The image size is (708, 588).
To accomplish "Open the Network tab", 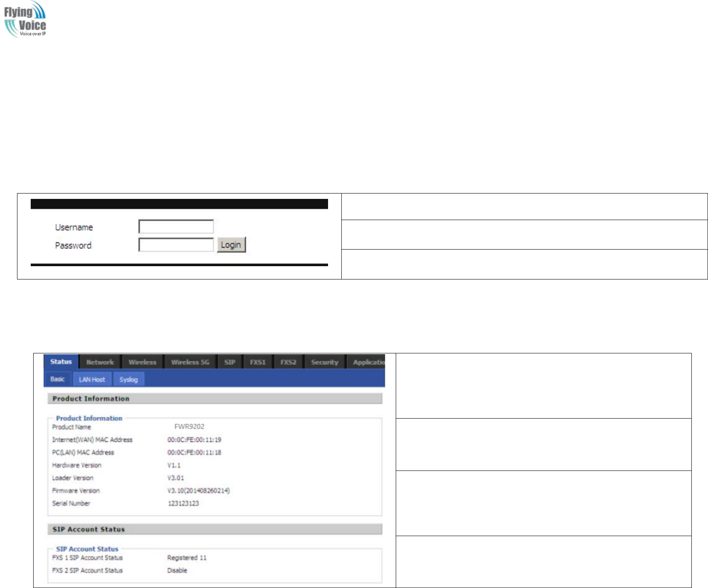I will click(100, 362).
